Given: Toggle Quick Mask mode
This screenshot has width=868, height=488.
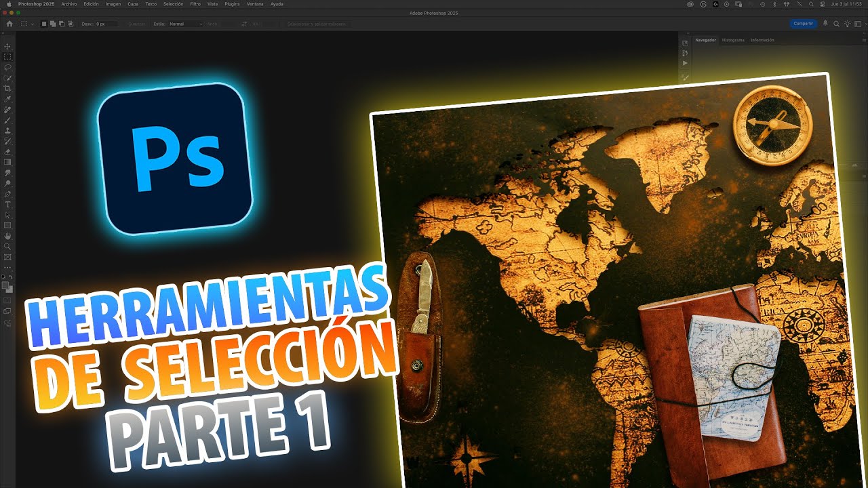Looking at the screenshot, I should [8, 300].
